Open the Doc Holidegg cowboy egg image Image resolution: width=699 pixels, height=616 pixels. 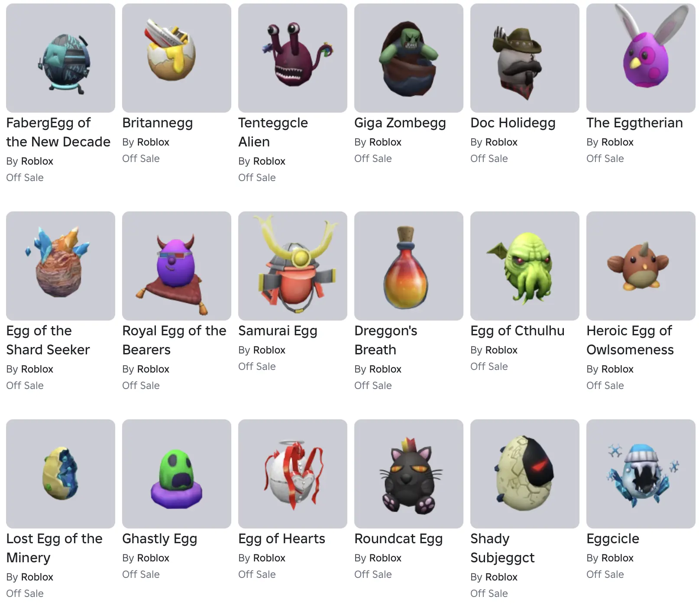(x=525, y=58)
